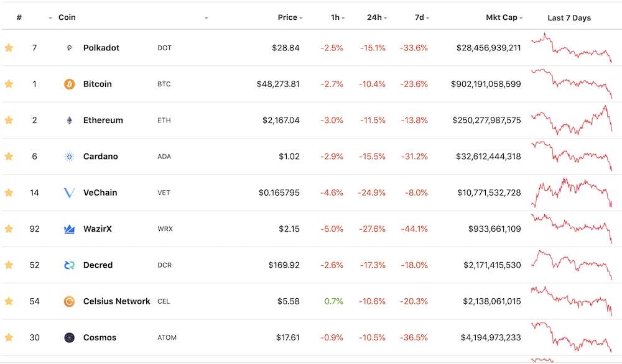Click the VeChain V logo icon

70,193
